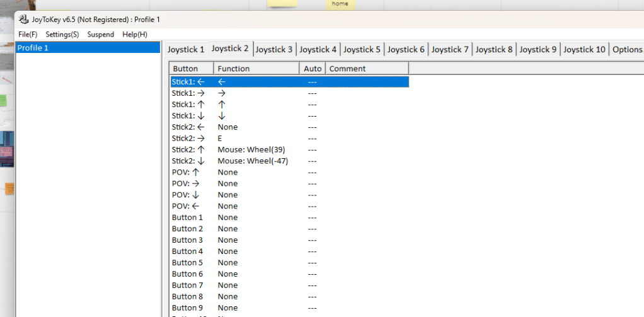644x317 pixels.
Task: Switch to the Joystick 9 tab
Action: pyautogui.click(x=538, y=50)
